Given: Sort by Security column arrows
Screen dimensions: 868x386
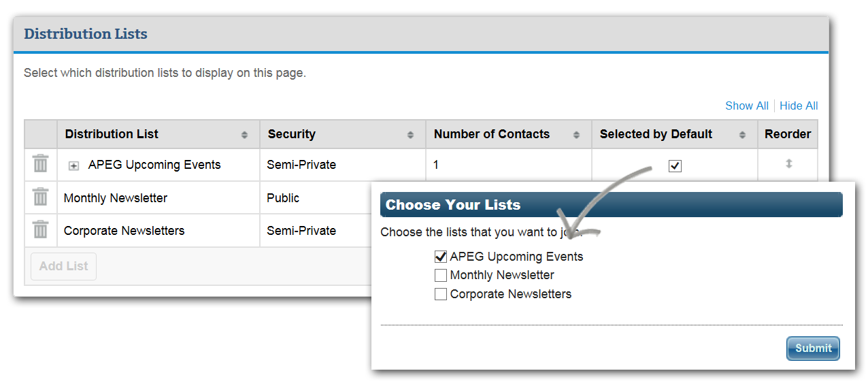Looking at the screenshot, I should (410, 135).
